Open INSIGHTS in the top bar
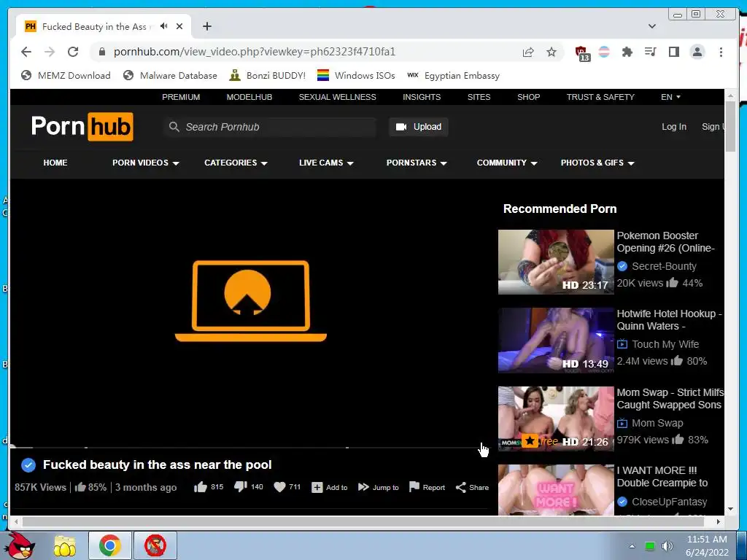 tap(422, 97)
